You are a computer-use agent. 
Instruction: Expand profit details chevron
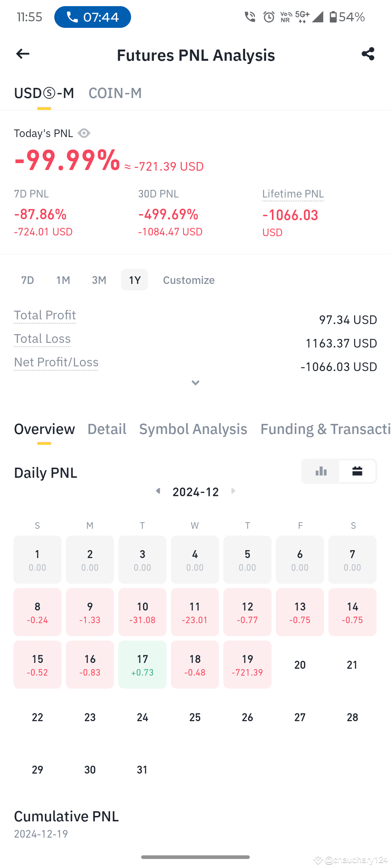point(195,383)
